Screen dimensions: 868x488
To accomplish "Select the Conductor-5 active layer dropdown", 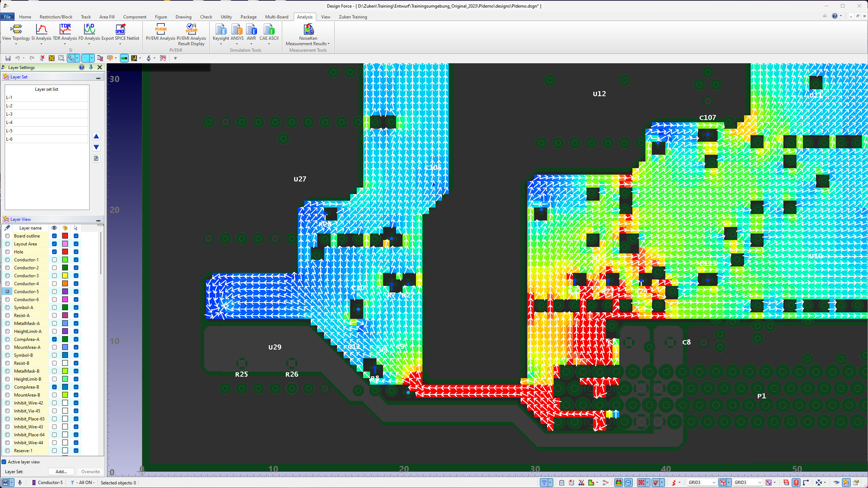I will [49, 483].
